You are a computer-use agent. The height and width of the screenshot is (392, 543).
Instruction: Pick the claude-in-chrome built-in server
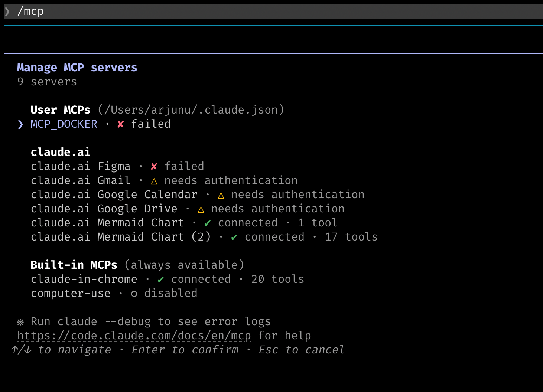(x=84, y=279)
